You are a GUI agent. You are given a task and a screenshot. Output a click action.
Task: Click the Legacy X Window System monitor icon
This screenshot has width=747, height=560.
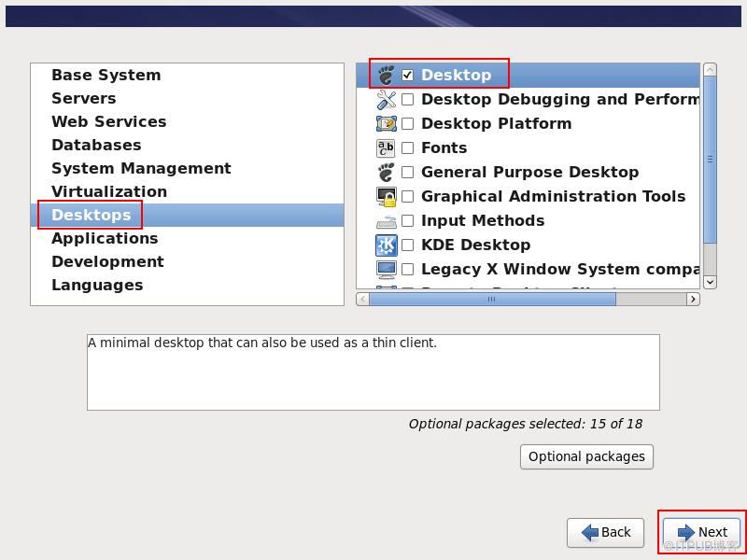click(387, 270)
